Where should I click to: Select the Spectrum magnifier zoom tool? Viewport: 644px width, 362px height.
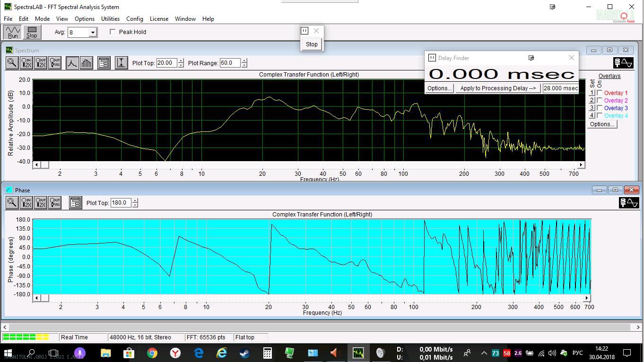[12, 63]
